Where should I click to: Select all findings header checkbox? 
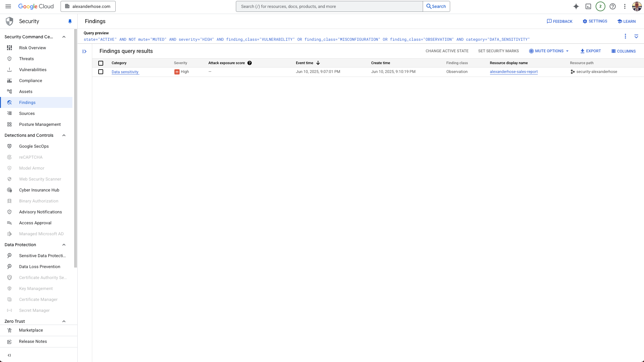click(101, 63)
